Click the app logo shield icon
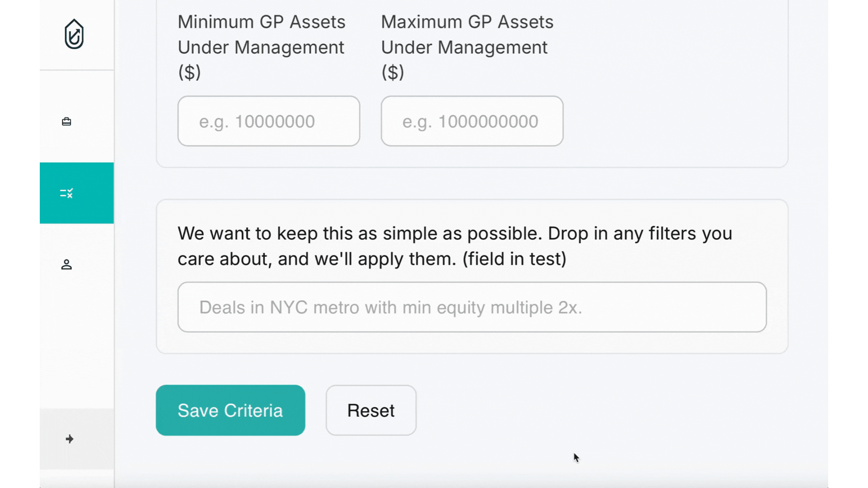 [x=74, y=34]
